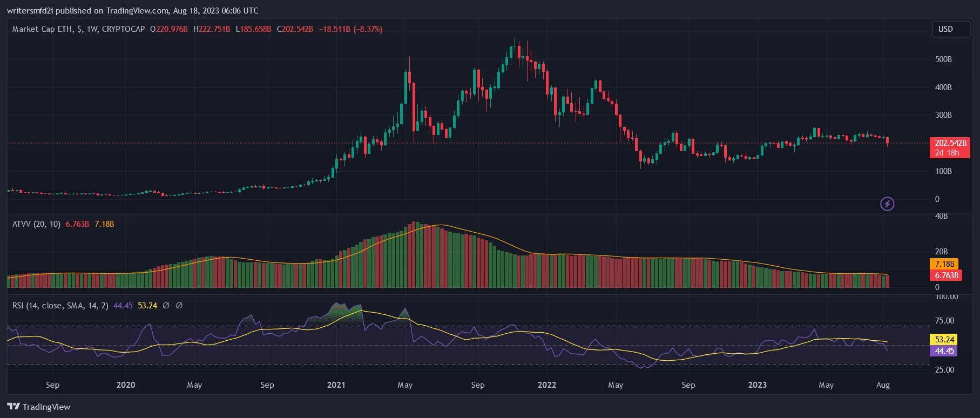Click the yellow 53.24 RSI axis label
The image size is (980, 418).
(x=944, y=340)
